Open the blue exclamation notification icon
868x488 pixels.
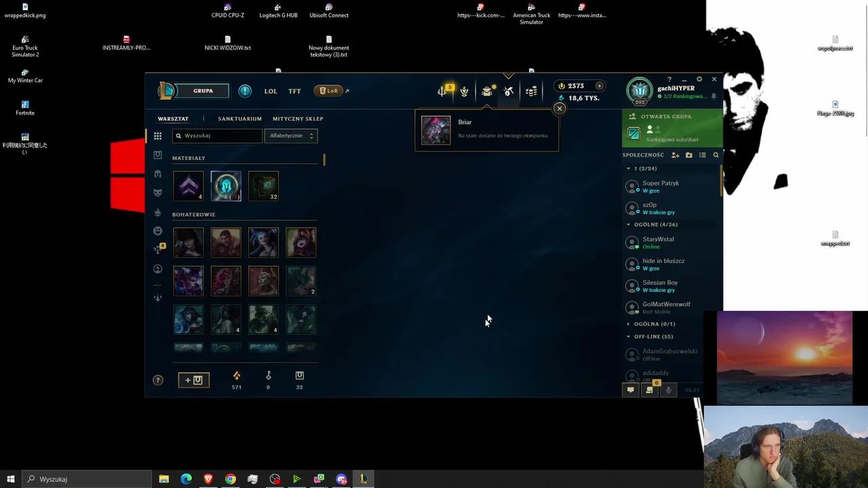pos(245,91)
